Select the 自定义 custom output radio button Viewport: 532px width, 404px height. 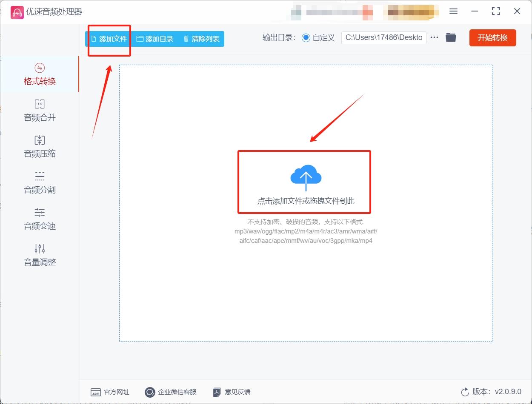coord(306,37)
